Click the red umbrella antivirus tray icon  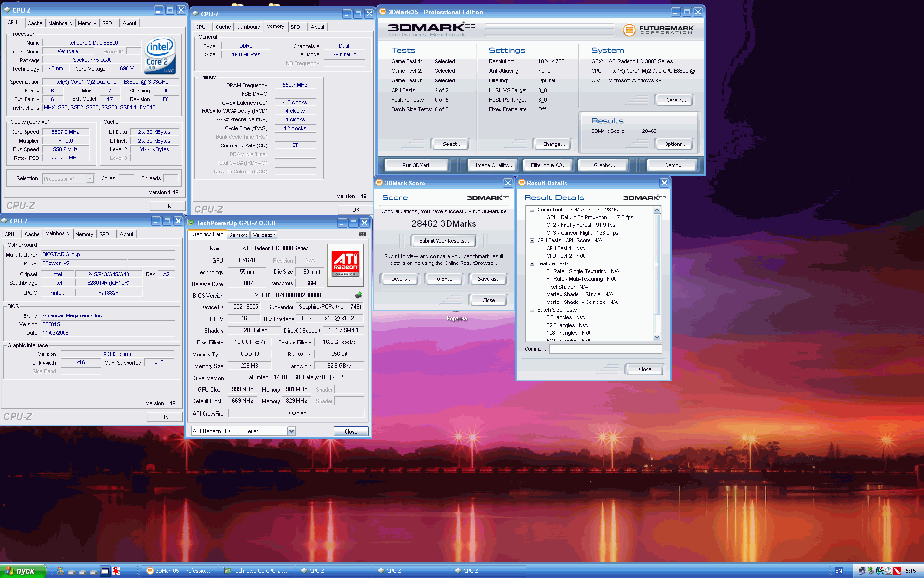pyautogui.click(x=897, y=571)
